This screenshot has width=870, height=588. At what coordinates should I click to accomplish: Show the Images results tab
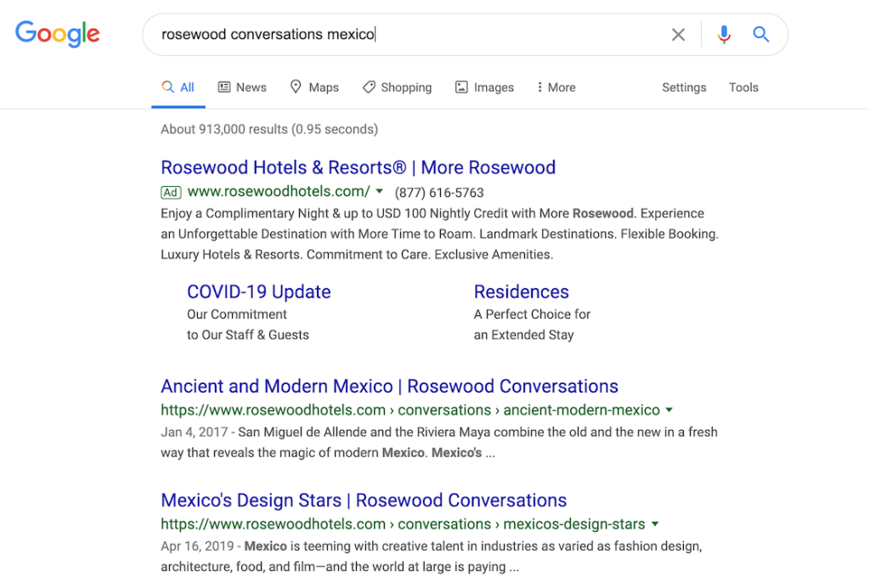[484, 88]
